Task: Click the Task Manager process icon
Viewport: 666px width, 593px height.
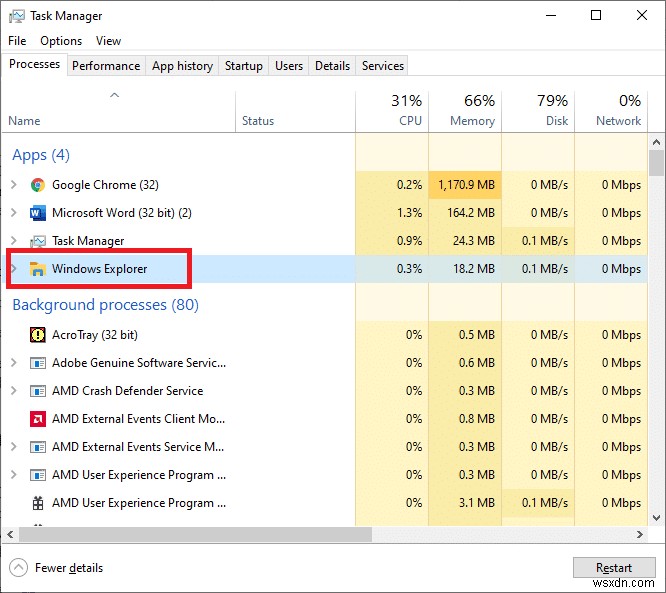Action: point(38,241)
